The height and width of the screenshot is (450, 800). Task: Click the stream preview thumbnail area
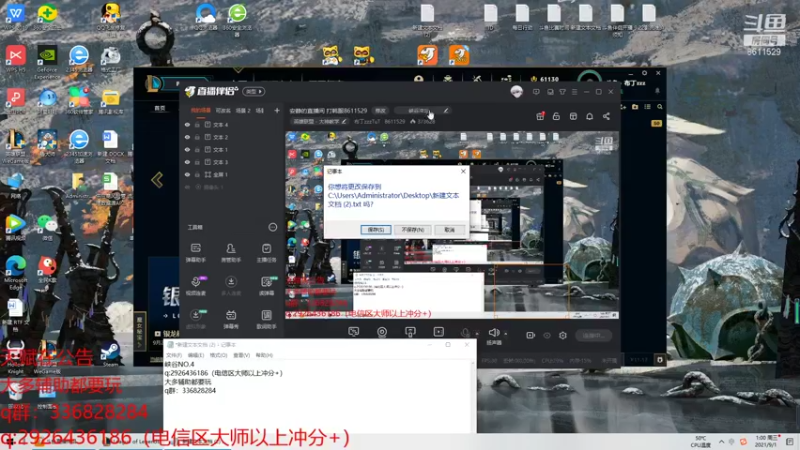pyautogui.click(x=452, y=225)
